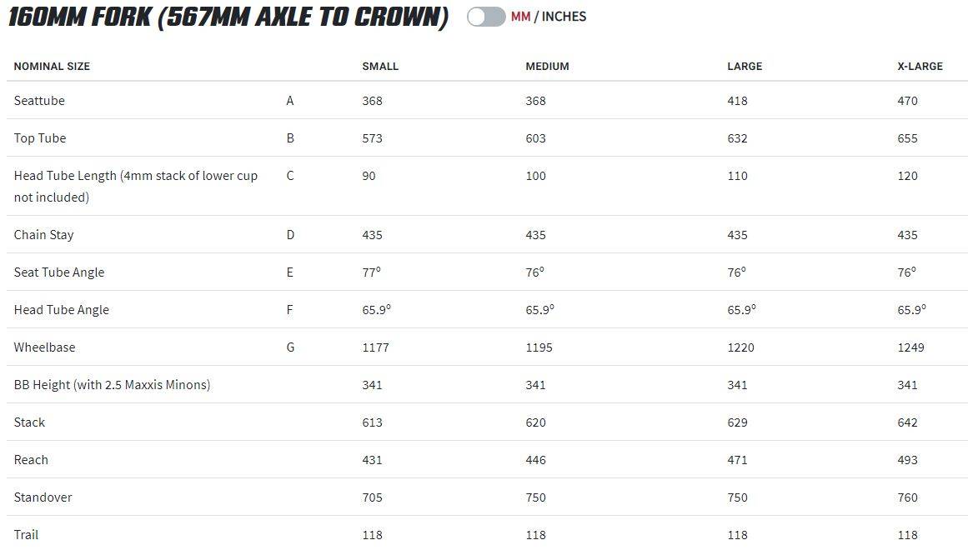Screen dimensions: 968x560
Task: Click the Head Tube Length row description
Action: tap(135, 187)
